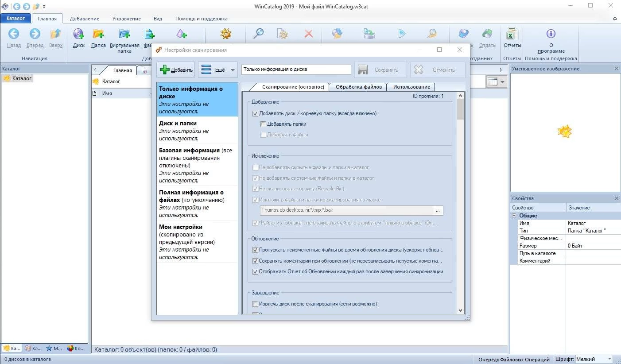The height and width of the screenshot is (364, 621).
Task: Switch to the Кл... bottom panel tab
Action: coord(33,349)
